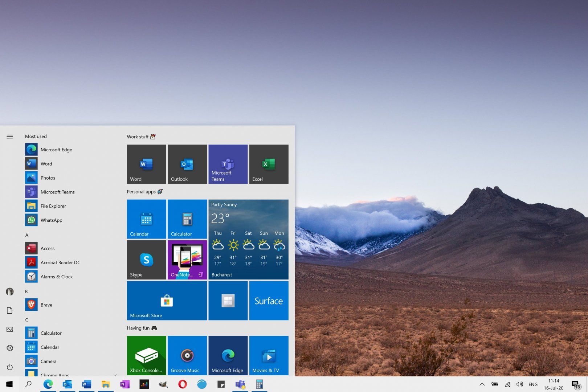Open File Explorer from the taskbar
Screen dimensions: 588x392
click(106, 384)
